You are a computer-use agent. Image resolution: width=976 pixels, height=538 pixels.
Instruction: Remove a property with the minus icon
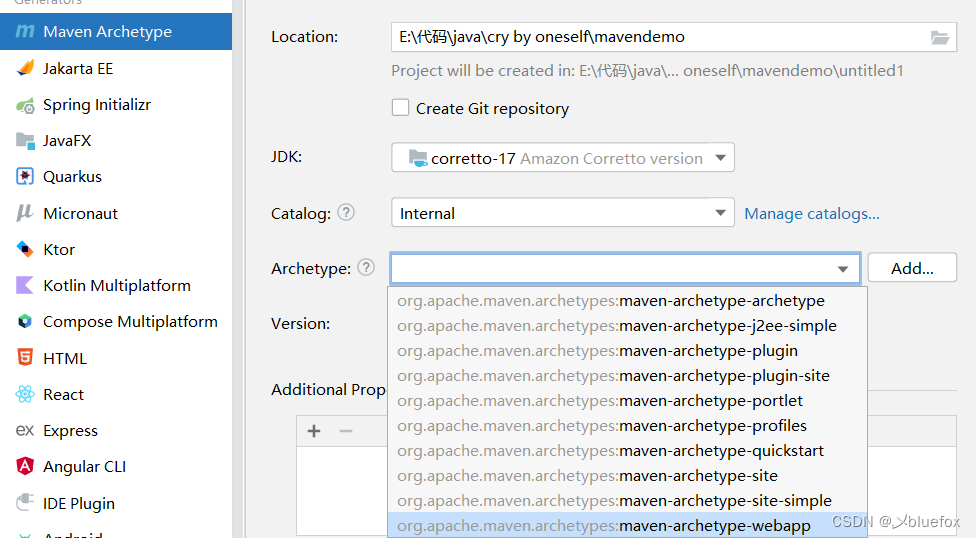coord(346,431)
